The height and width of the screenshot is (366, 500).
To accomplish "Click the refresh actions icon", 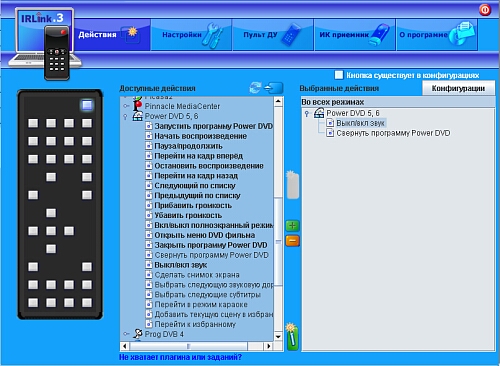I will 255,88.
